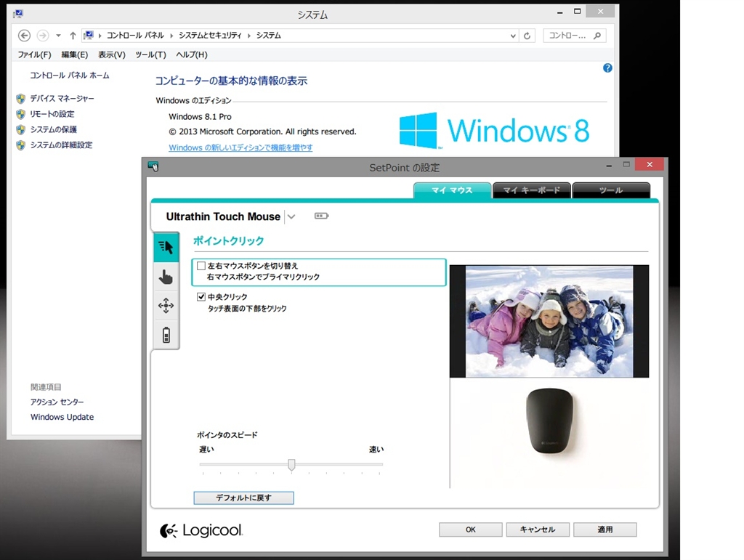The width and height of the screenshot is (744, 560).
Task: Open the help question mark icon in System window
Action: (607, 68)
